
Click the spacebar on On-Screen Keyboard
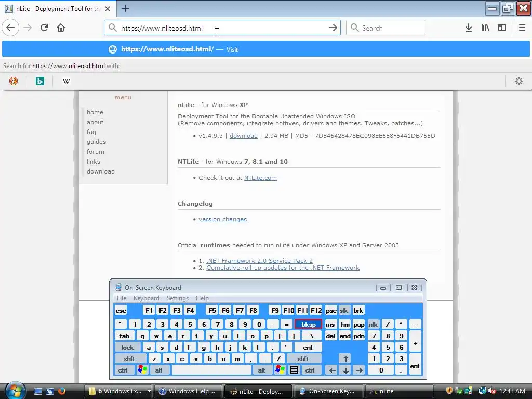(212, 370)
